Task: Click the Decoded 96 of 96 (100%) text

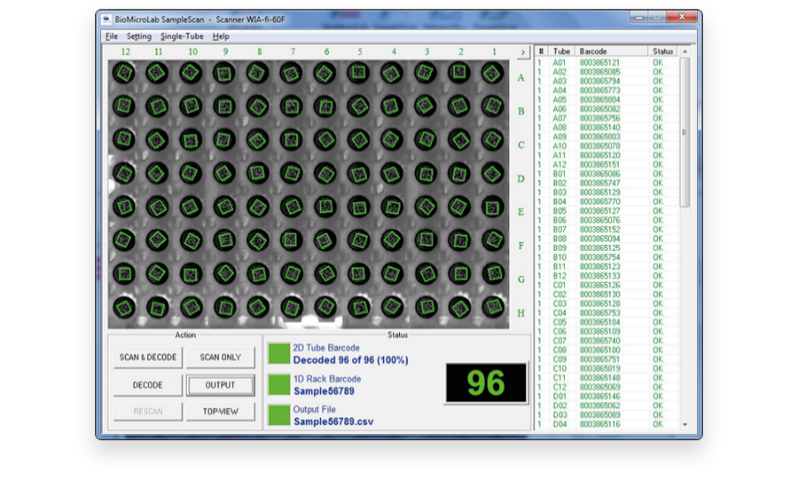Action: 351,360
